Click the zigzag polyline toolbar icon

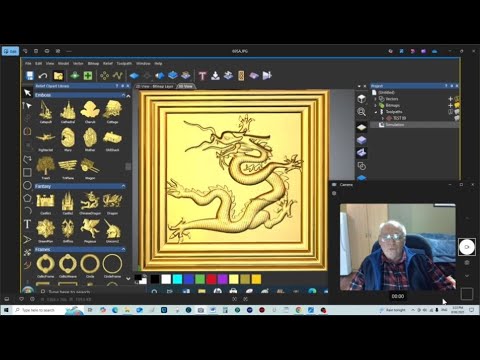[x=117, y=76]
